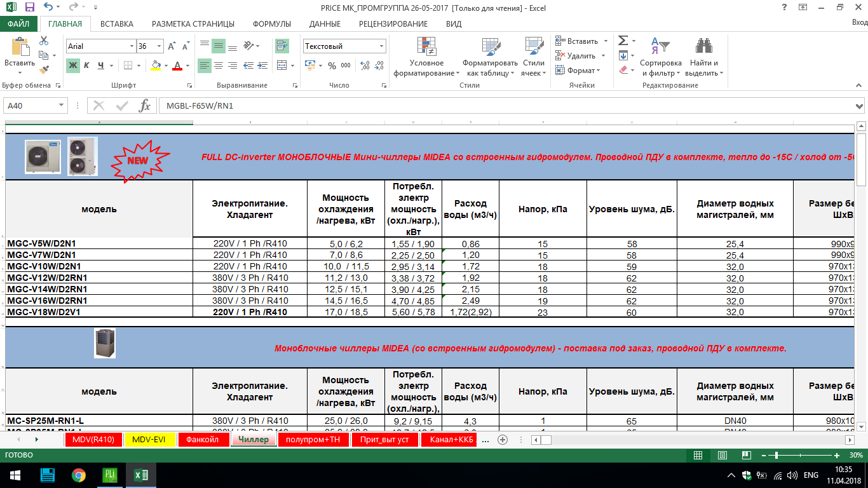The width and height of the screenshot is (868, 488).
Task: Open the MDV-EVI sheet tab
Action: pos(151,440)
